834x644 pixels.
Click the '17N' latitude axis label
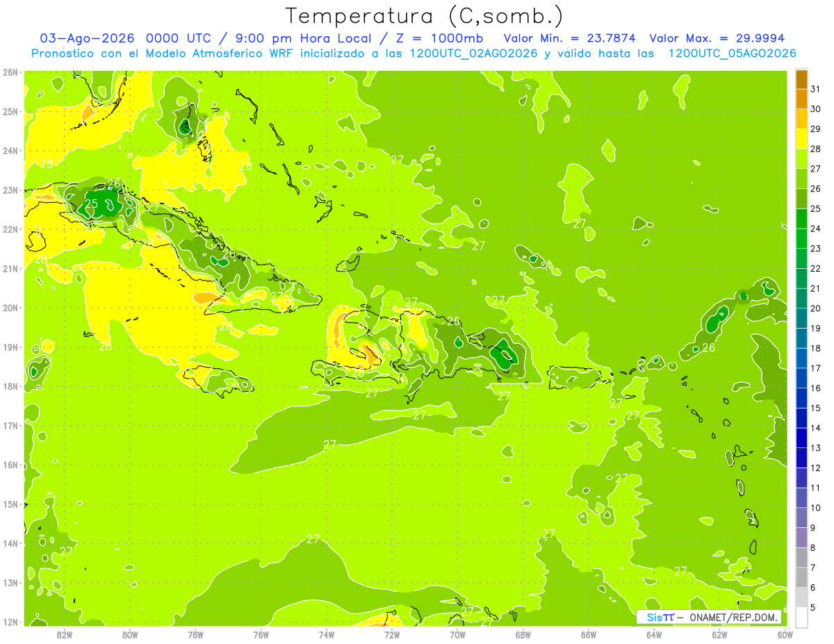tap(10, 426)
